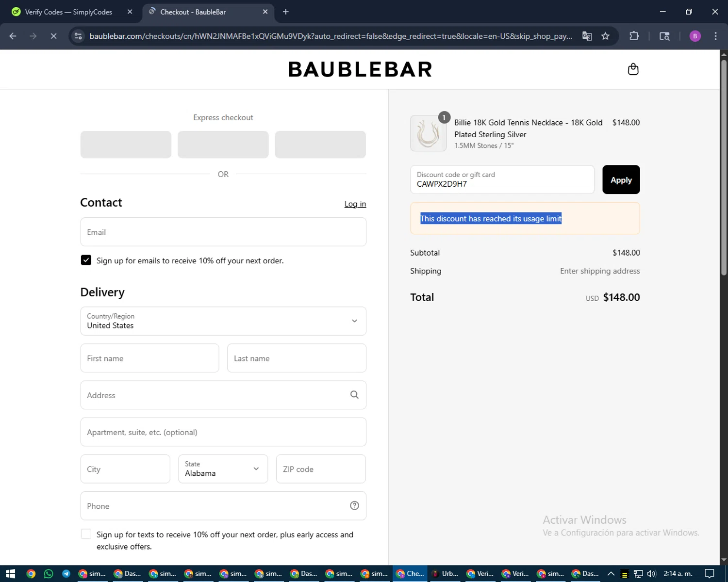The image size is (728, 582).
Task: Focus the Apartment, suite, etc. field
Action: [223, 432]
